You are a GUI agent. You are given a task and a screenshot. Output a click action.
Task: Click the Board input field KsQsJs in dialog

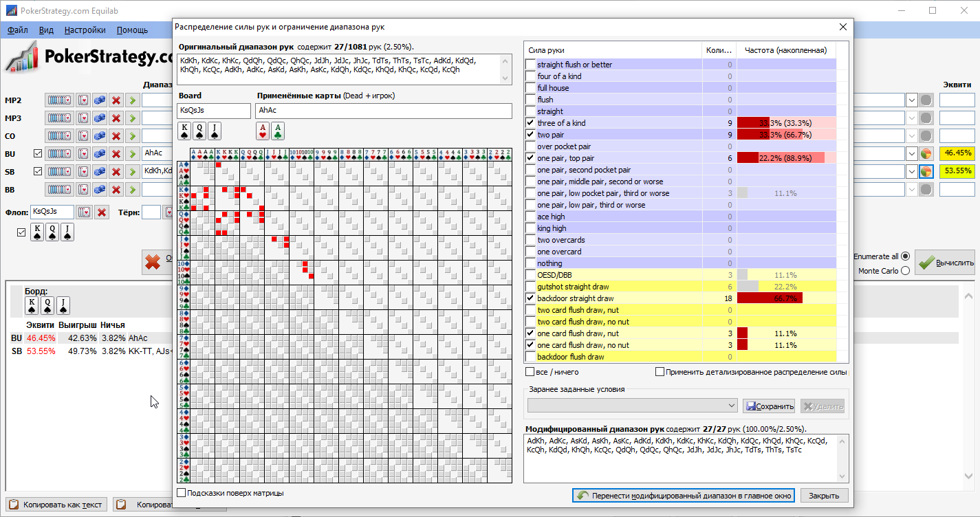pos(214,111)
